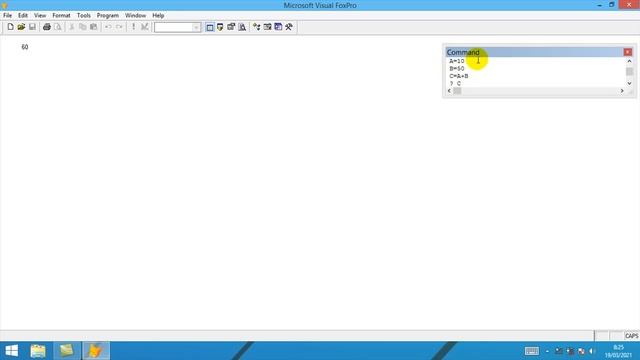Click the clock and date in taskbar
Screen dimensions: 640x360
(618, 351)
